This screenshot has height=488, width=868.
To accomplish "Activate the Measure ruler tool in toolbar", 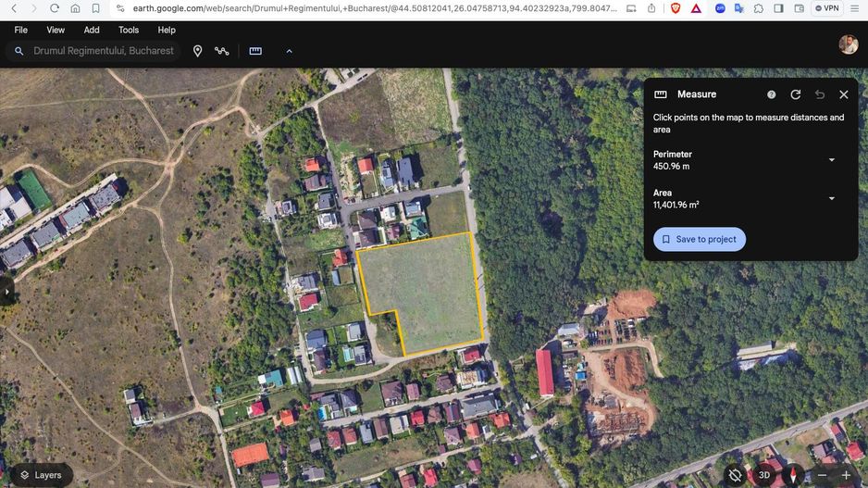I will coord(255,51).
